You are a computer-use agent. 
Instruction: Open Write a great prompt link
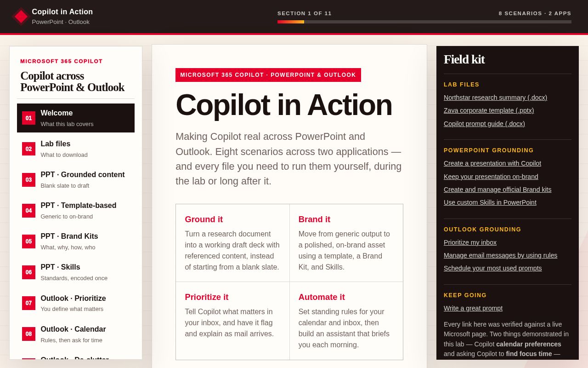473,308
